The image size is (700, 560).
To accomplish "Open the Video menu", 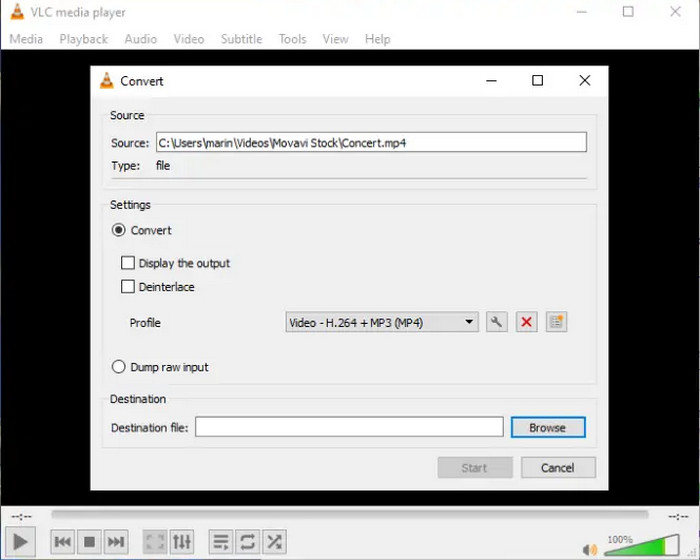I will coord(189,39).
